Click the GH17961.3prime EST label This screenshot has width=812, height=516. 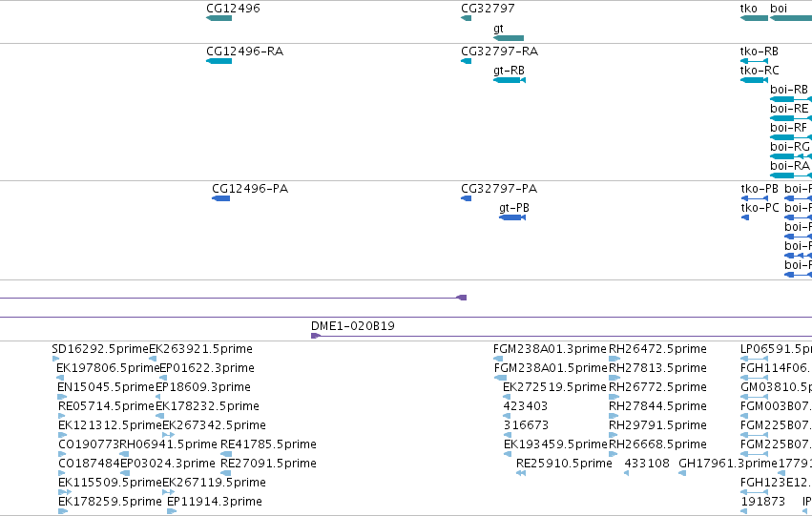(x=728, y=464)
